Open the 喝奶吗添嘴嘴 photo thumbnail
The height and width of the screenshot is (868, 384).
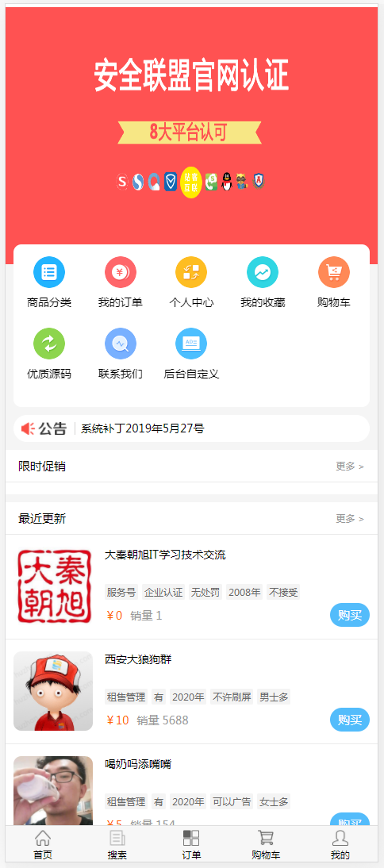pyautogui.click(x=53, y=790)
